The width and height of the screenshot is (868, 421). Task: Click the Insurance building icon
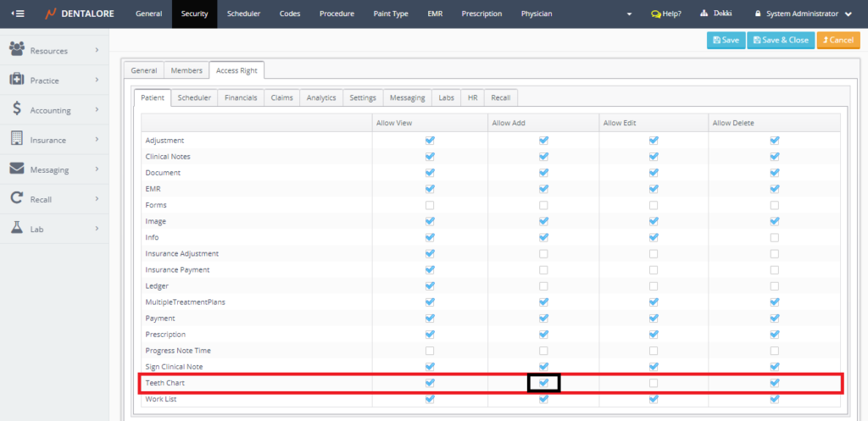(x=16, y=139)
